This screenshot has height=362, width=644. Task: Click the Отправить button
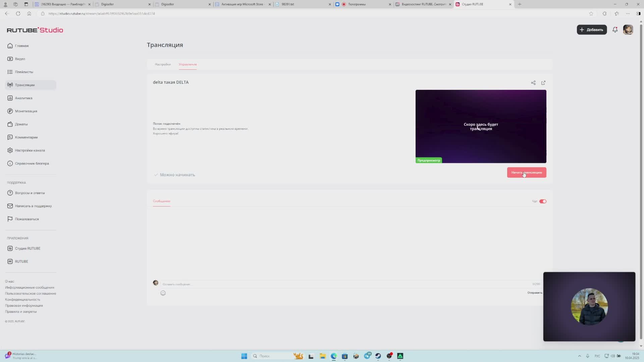point(535,292)
